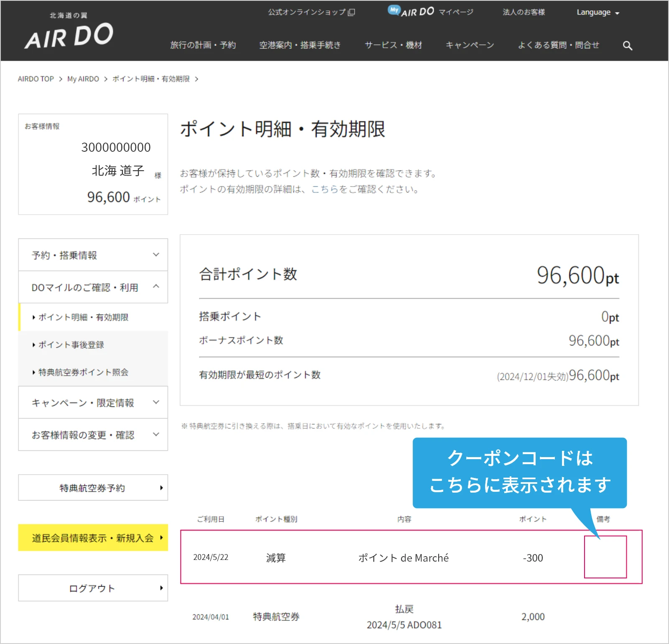This screenshot has height=644, width=669.
Task: Open 旅行の計画・予約 menu
Action: (203, 45)
